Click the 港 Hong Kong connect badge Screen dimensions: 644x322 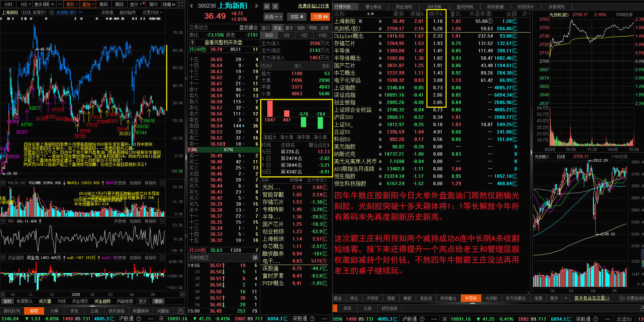click(275, 6)
